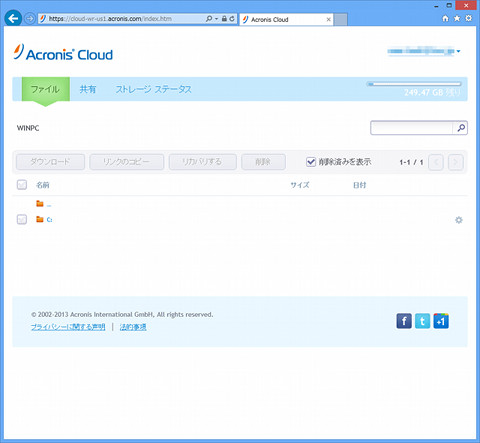This screenshot has height=443, width=480.
Task: Click the Twitter share icon
Action: [422, 321]
